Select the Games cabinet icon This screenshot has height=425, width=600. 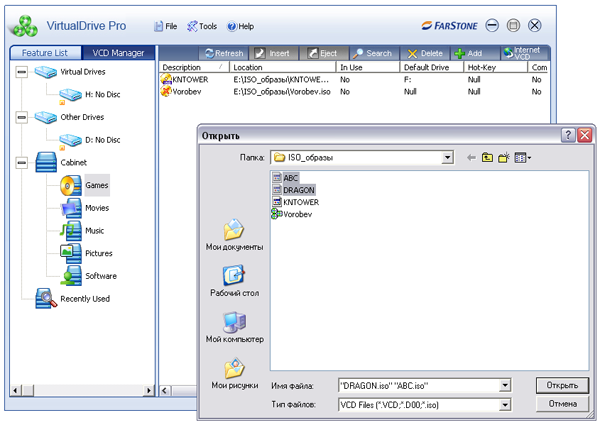click(70, 185)
